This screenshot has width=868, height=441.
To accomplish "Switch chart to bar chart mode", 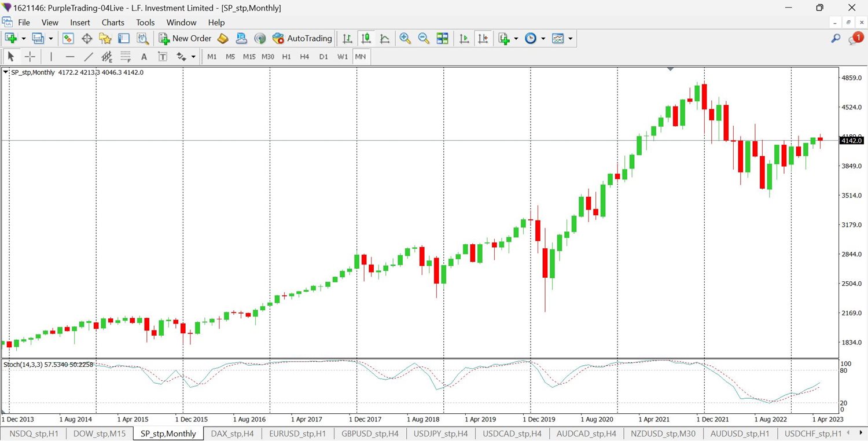I will [x=347, y=38].
